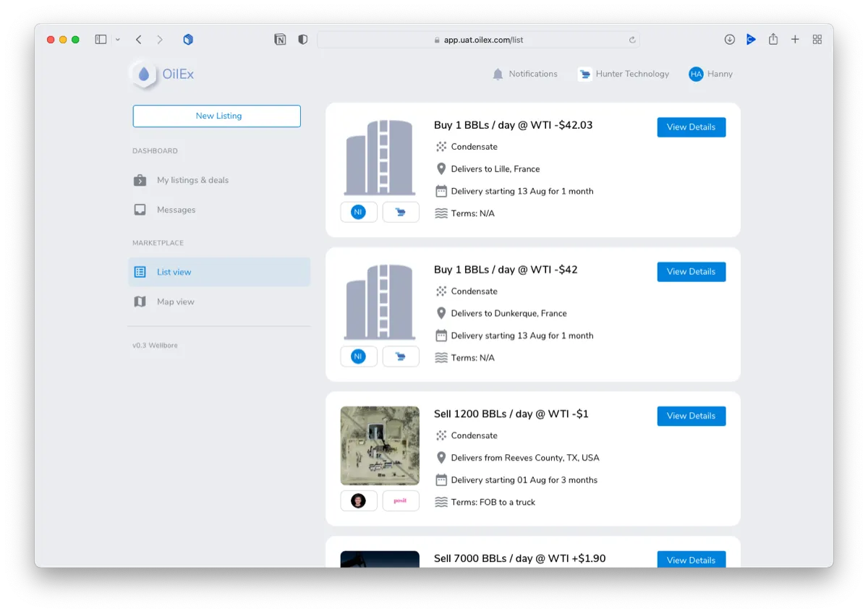Click the briefcase icon for My listings & deals
The image size is (868, 614).
tap(140, 180)
